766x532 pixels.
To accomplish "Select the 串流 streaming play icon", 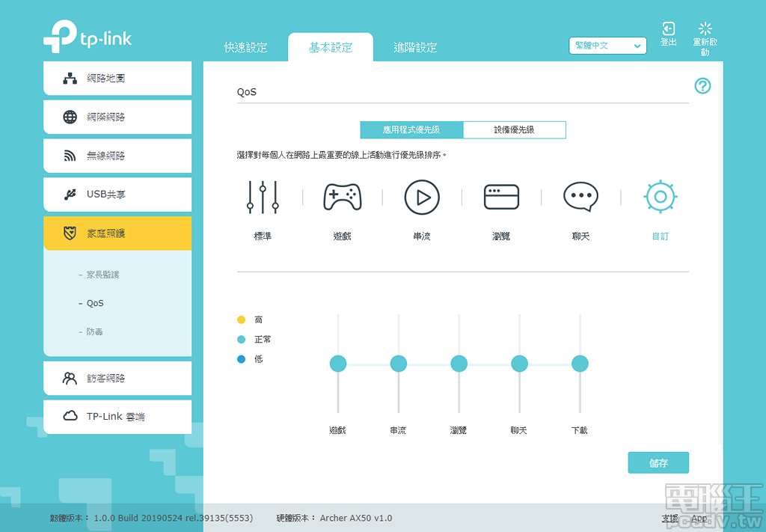I will coord(422,196).
